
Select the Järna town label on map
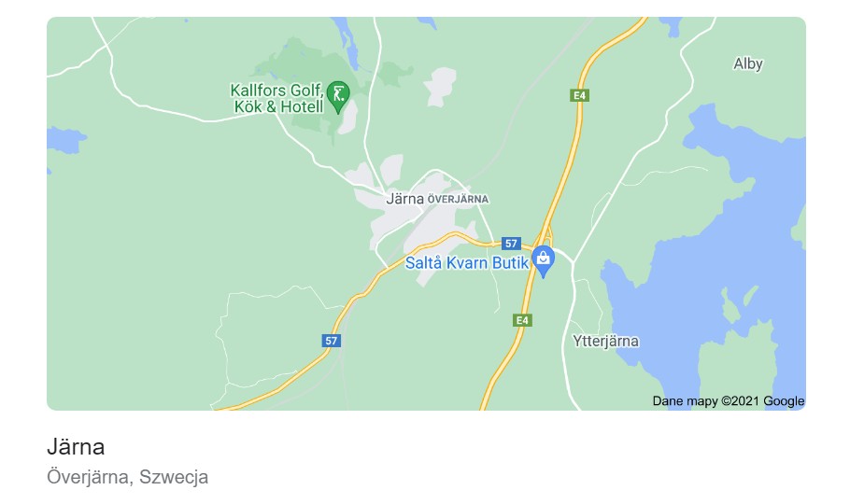404,199
